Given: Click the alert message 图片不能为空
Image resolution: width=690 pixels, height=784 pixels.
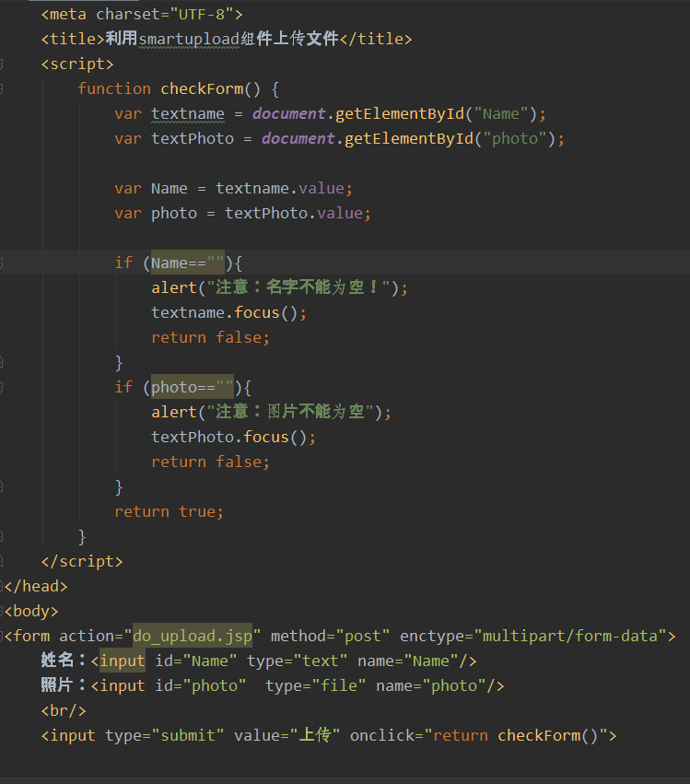Looking at the screenshot, I should point(315,412).
